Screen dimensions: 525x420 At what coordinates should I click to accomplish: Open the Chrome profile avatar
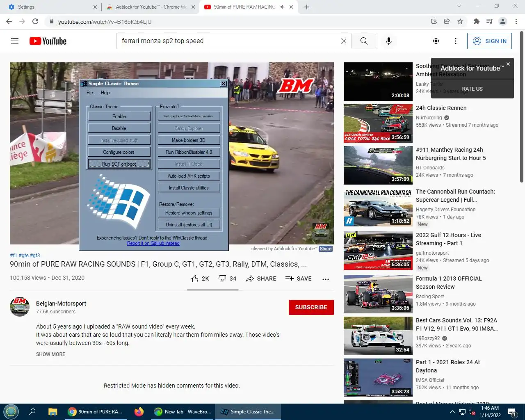503,21
